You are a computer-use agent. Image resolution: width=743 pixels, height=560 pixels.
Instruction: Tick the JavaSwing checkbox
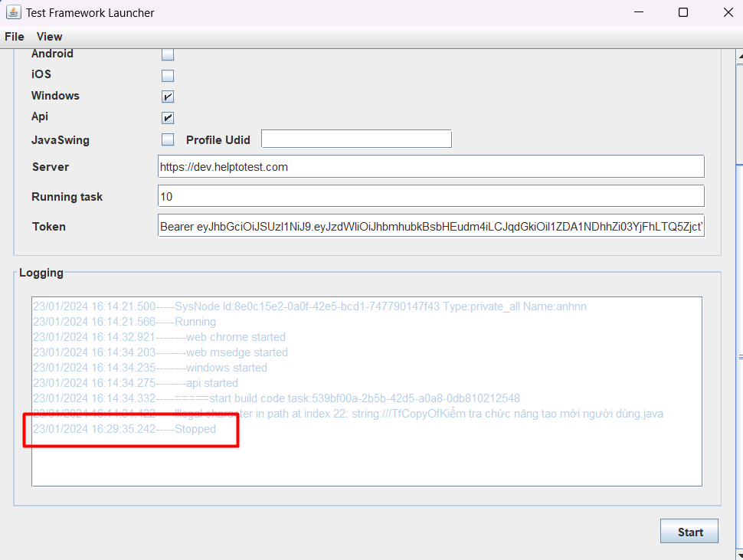pyautogui.click(x=168, y=139)
